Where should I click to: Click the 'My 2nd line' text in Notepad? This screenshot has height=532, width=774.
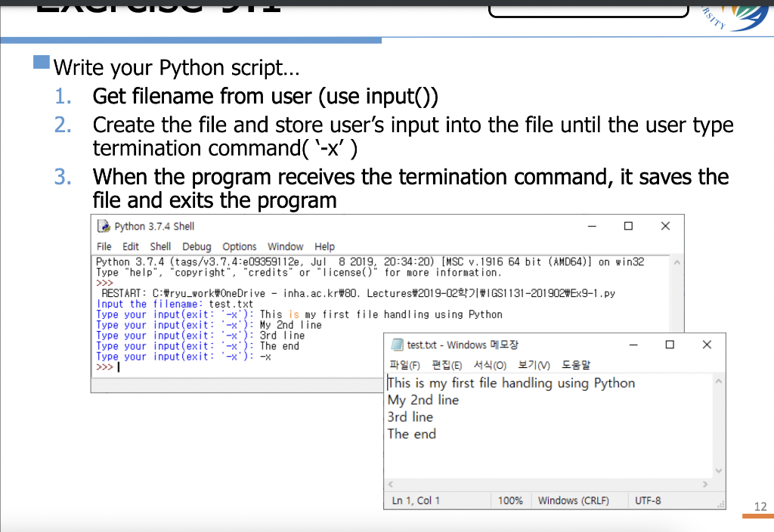[x=423, y=400]
